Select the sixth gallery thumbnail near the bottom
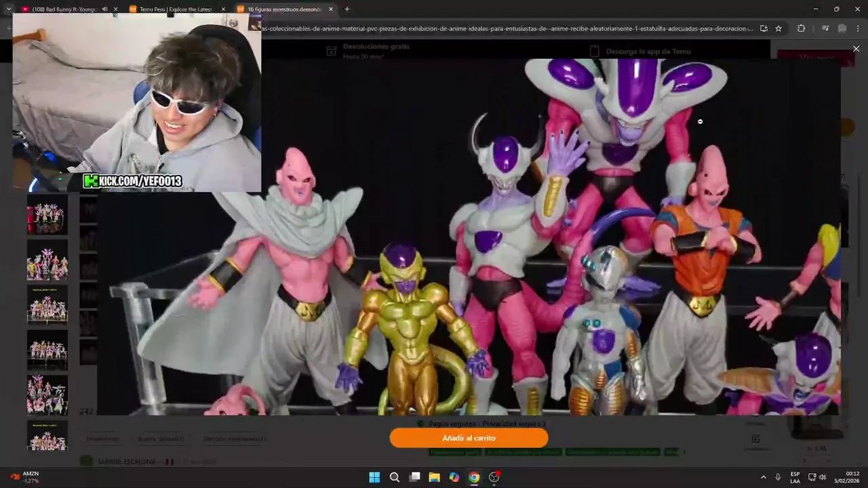The width and height of the screenshot is (868, 488). coord(47,435)
